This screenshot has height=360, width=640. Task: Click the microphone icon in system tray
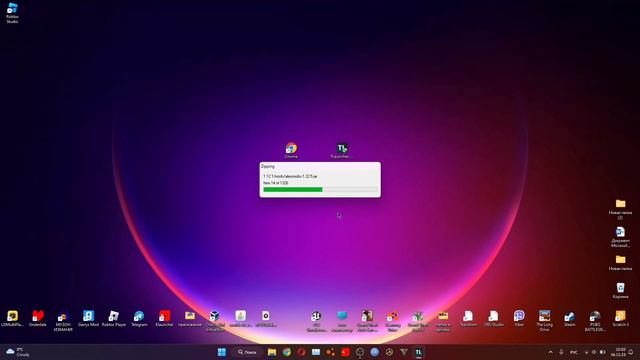[561, 352]
